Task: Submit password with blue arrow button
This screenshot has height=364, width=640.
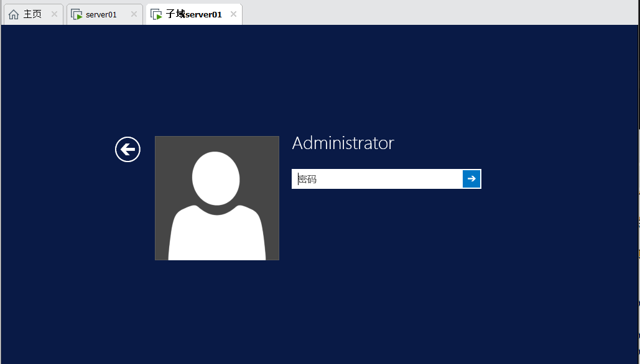Action: pos(471,179)
